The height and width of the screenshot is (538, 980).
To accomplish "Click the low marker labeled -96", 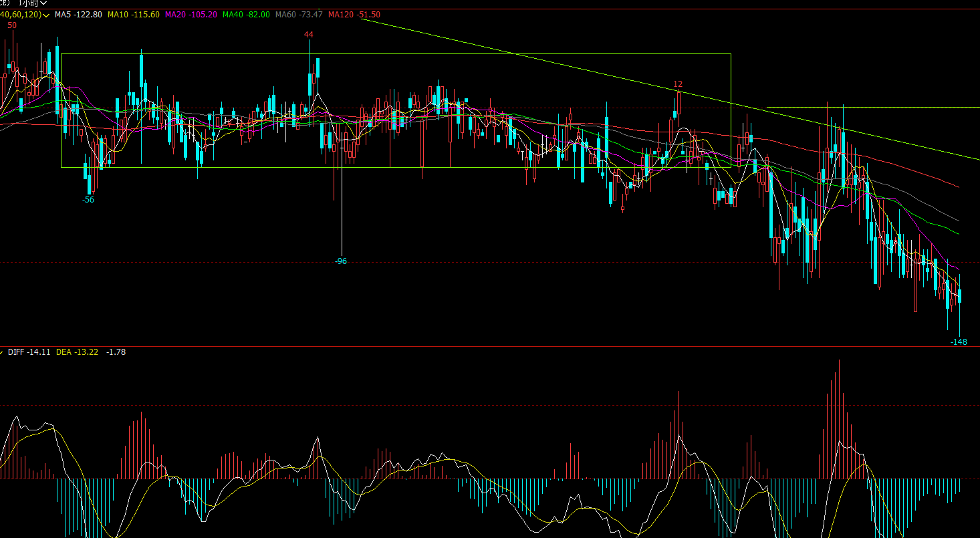I will click(x=341, y=261).
